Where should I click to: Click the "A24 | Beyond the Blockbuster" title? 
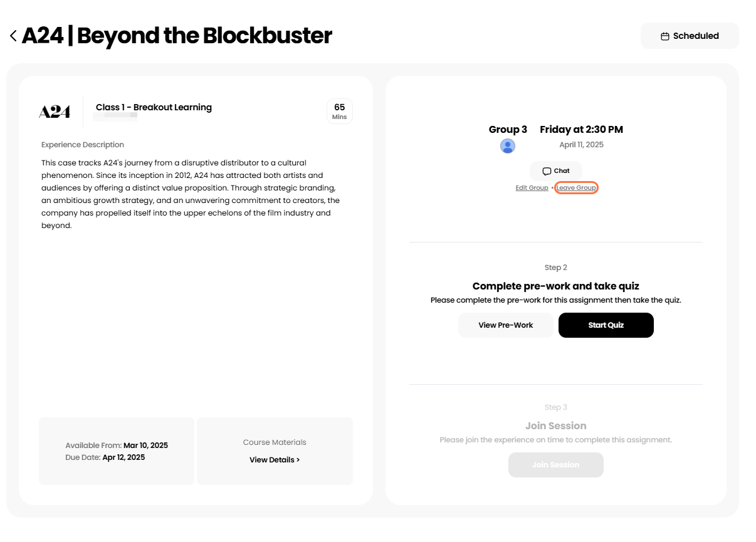177,36
